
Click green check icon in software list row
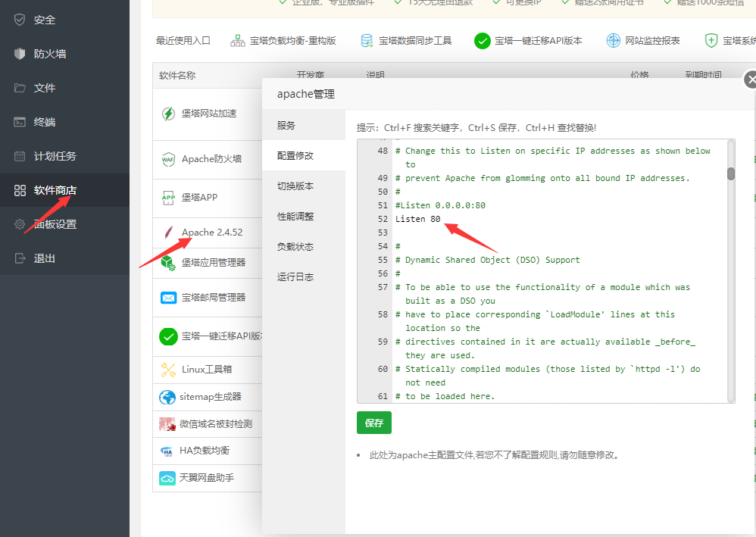[x=168, y=336]
